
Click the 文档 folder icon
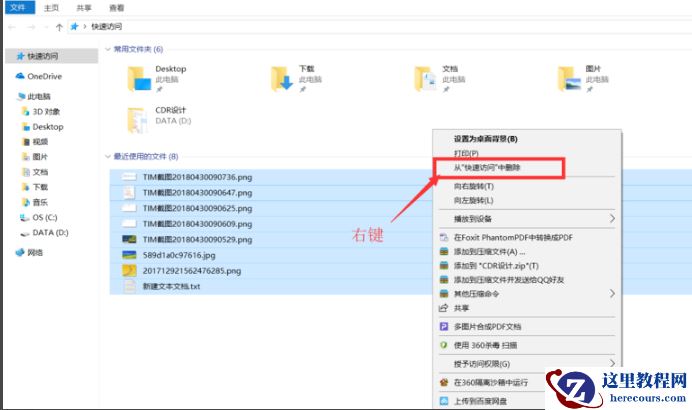pyautogui.click(x=425, y=79)
